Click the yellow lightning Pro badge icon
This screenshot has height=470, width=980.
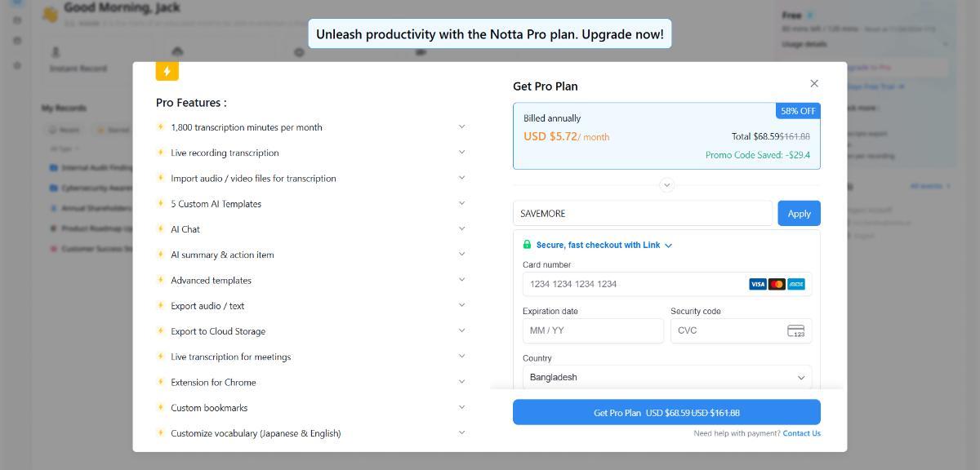click(x=167, y=72)
